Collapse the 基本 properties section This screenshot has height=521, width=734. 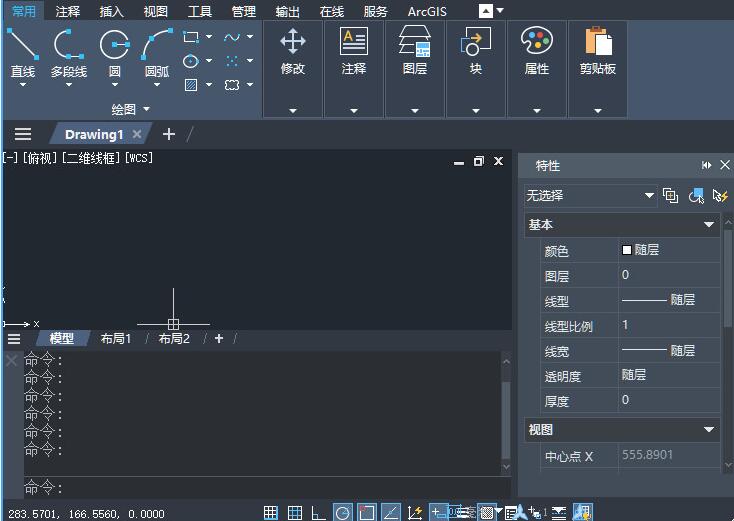click(x=709, y=225)
